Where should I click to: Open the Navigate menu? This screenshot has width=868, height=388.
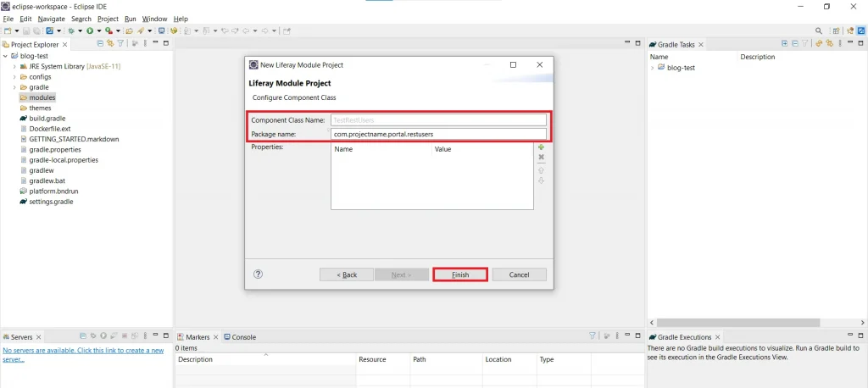[52, 19]
